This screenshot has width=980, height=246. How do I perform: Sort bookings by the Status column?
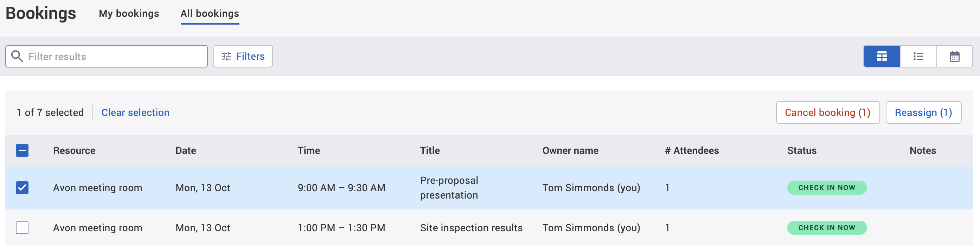pos(801,150)
